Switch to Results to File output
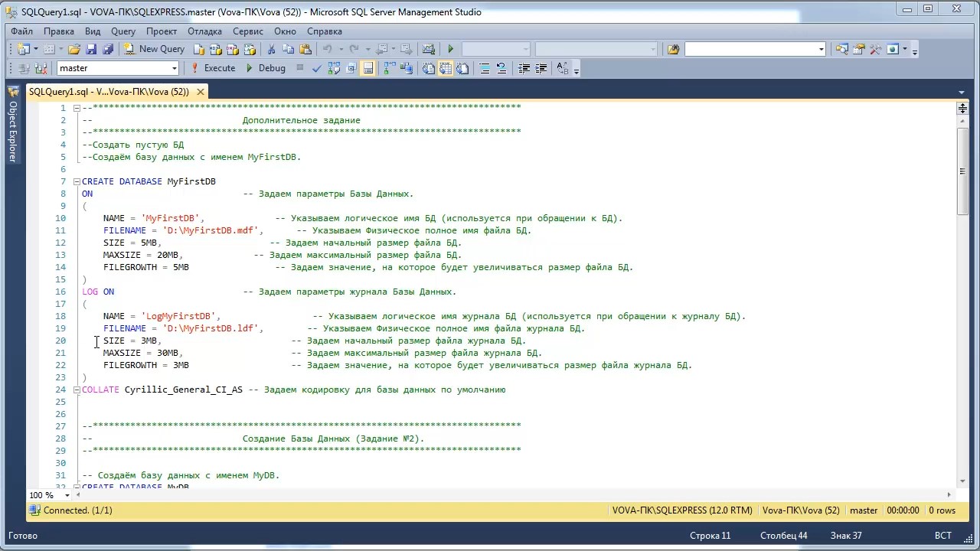This screenshot has height=551, width=980. (462, 68)
